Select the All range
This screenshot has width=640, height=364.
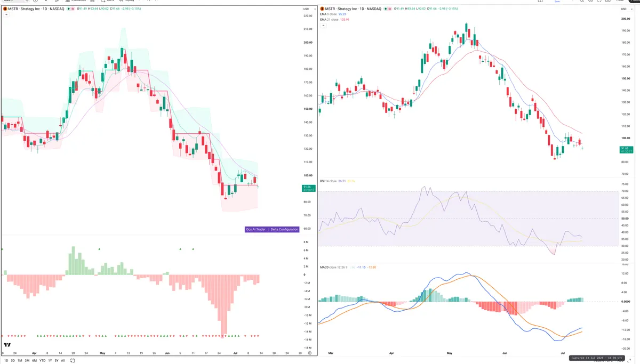pos(63,360)
